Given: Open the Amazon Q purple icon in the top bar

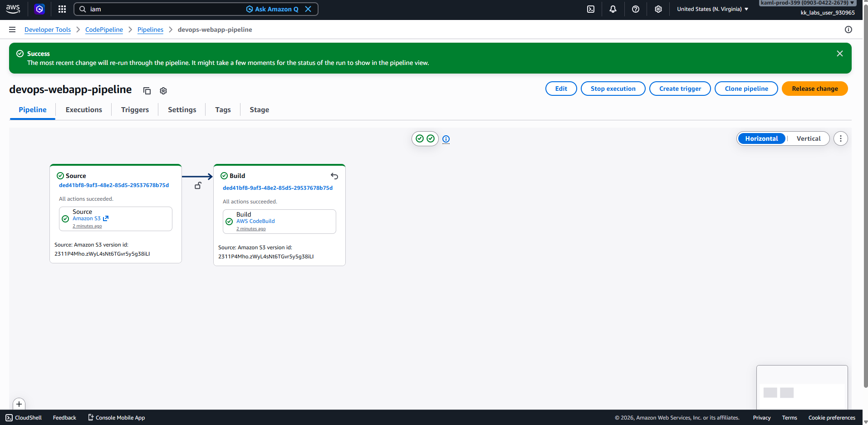Looking at the screenshot, I should point(40,9).
